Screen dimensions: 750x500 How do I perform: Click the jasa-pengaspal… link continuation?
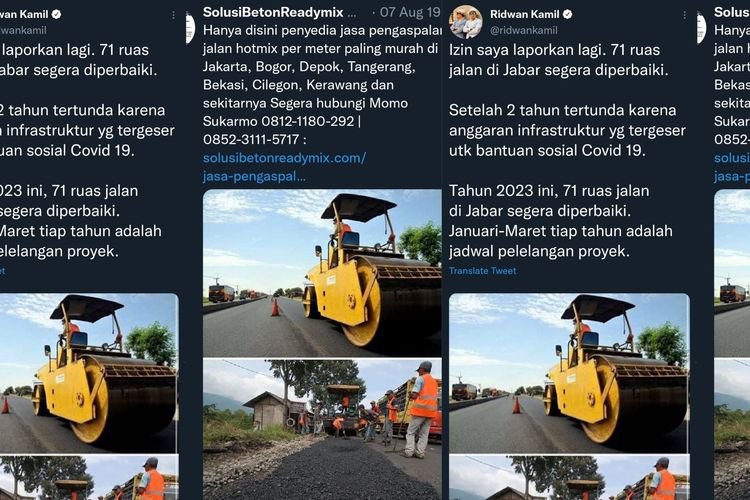[x=254, y=177]
